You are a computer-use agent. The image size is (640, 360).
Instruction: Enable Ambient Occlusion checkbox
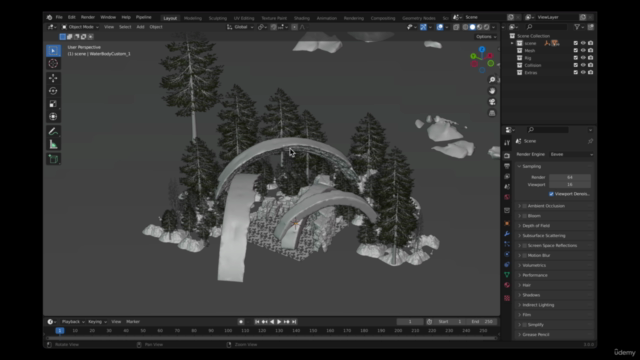524,206
